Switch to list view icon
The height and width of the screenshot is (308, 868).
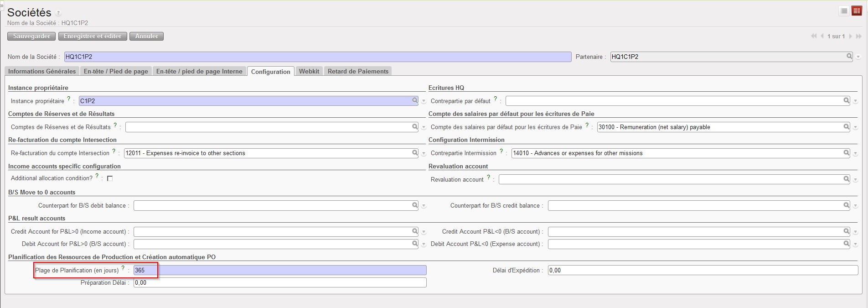844,11
